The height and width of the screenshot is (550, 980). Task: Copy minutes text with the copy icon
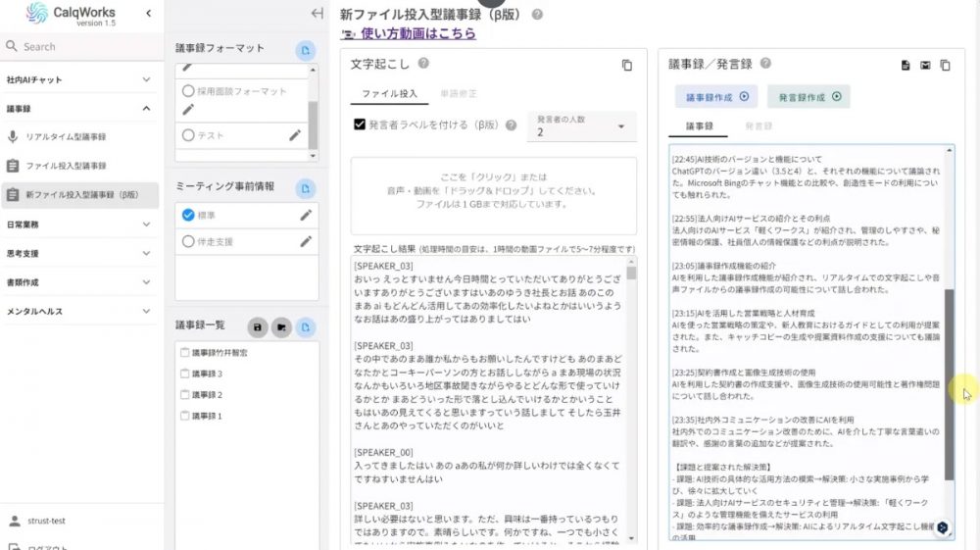point(945,65)
